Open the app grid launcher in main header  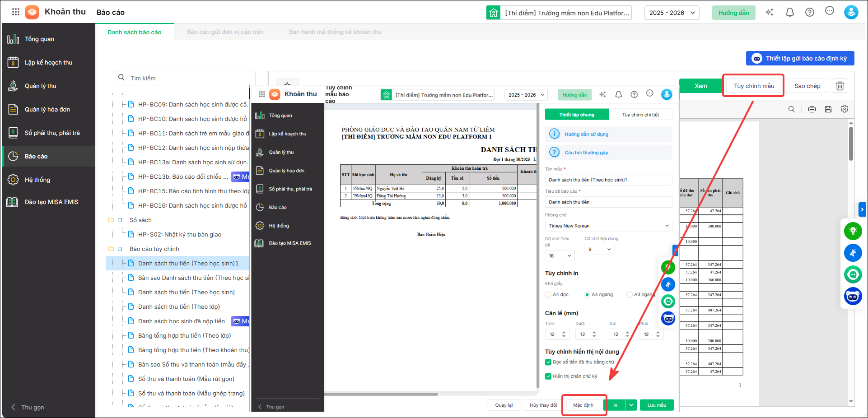[16, 12]
